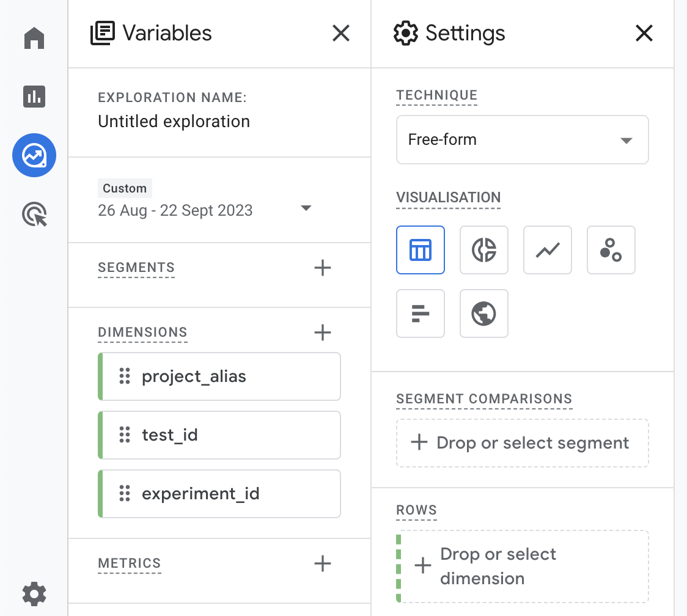Close the Variables panel
Image resolution: width=687 pixels, height=616 pixels.
[341, 33]
